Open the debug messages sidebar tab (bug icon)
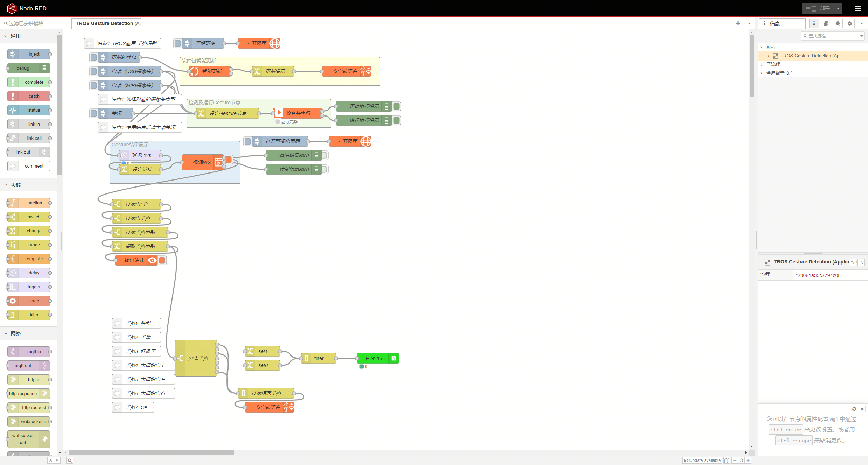The image size is (868, 465). coord(838,23)
